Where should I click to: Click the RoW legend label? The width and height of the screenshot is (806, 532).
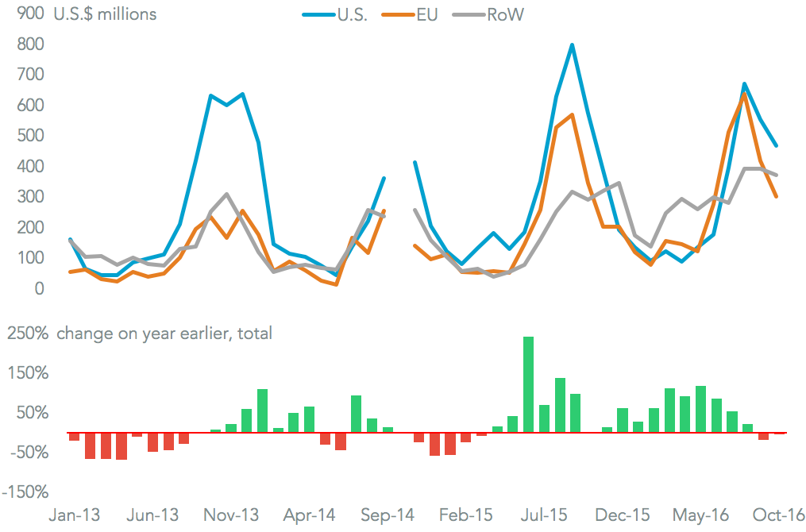505,15
